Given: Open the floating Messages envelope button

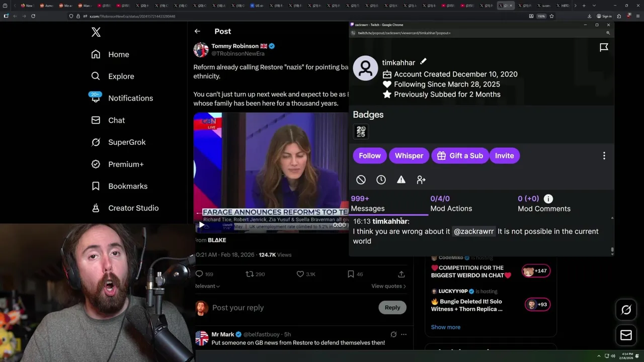Looking at the screenshot, I should 626,335.
